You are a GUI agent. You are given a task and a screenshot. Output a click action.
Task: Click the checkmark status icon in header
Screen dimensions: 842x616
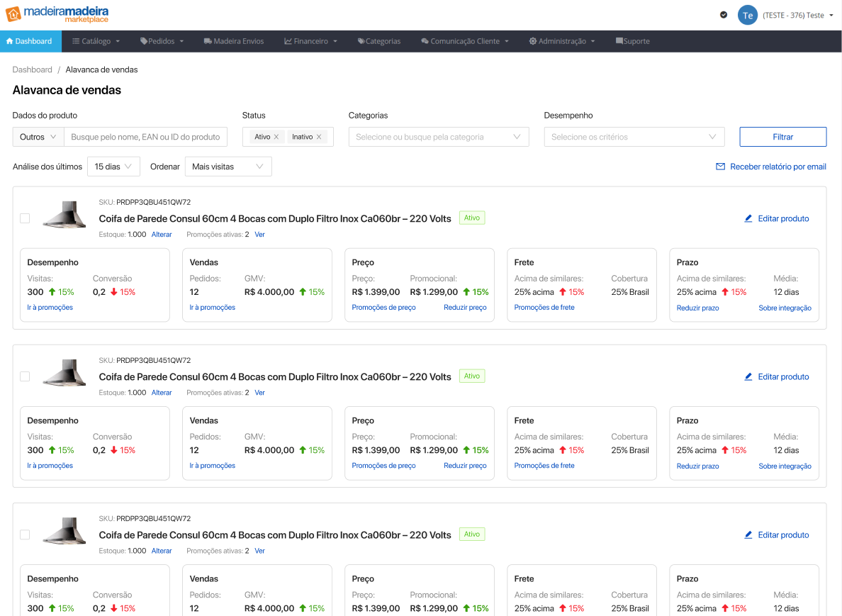point(723,15)
